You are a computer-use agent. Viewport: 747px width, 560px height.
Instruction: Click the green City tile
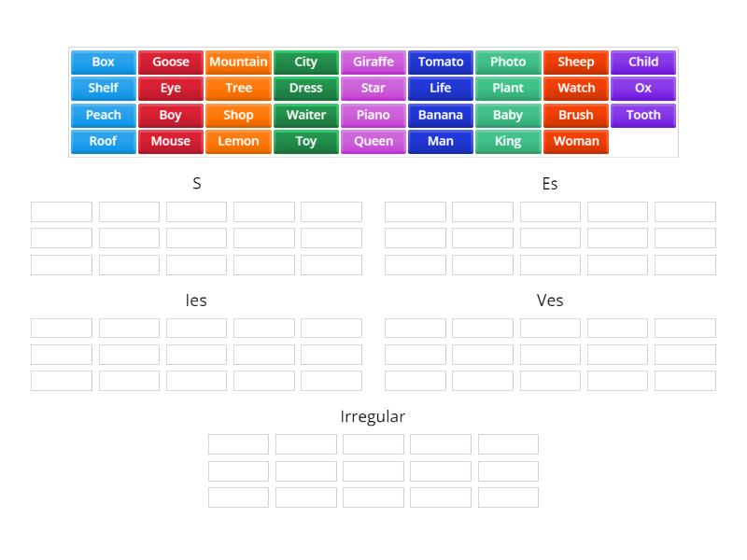point(306,63)
